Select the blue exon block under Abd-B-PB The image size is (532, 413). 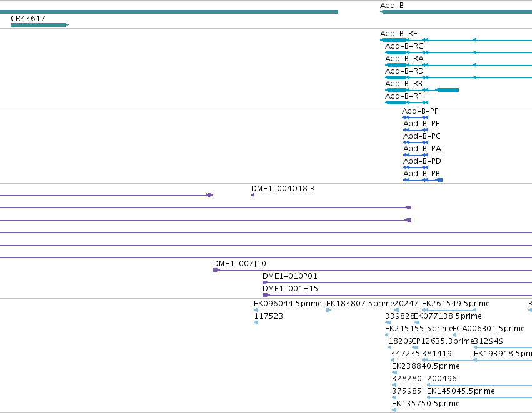[439, 180]
